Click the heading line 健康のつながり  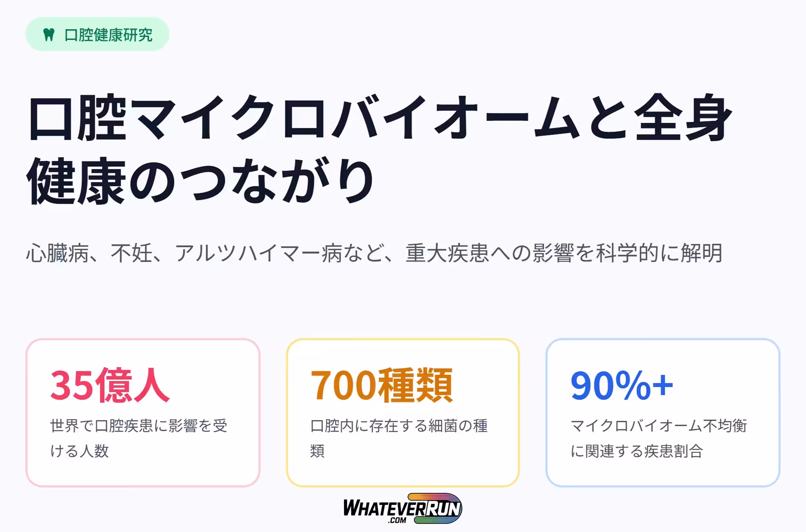coord(200,181)
